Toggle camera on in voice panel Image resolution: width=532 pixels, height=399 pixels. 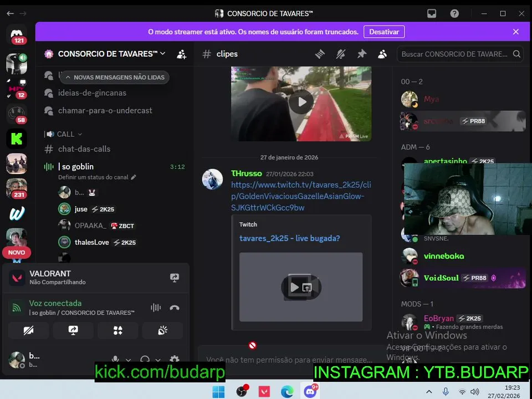[x=28, y=330]
